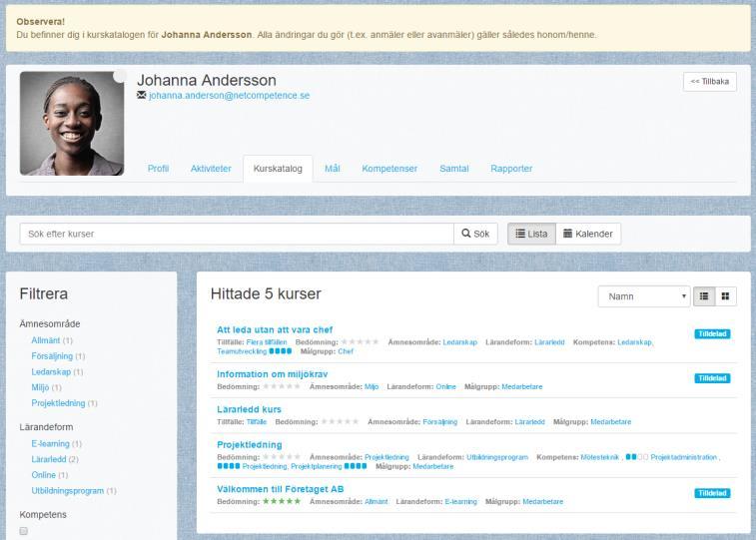Open the Rapporter tab
The width and height of the screenshot is (756, 540).
pos(511,169)
